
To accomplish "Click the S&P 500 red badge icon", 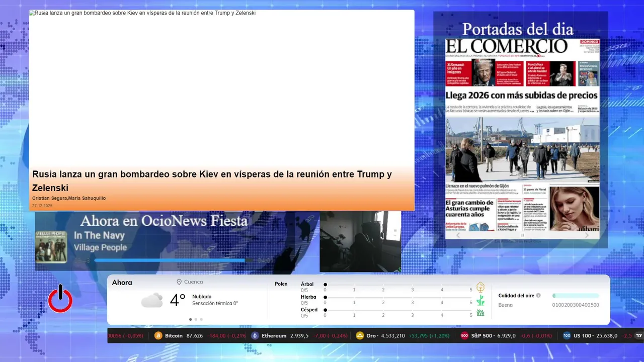I will coord(465,336).
